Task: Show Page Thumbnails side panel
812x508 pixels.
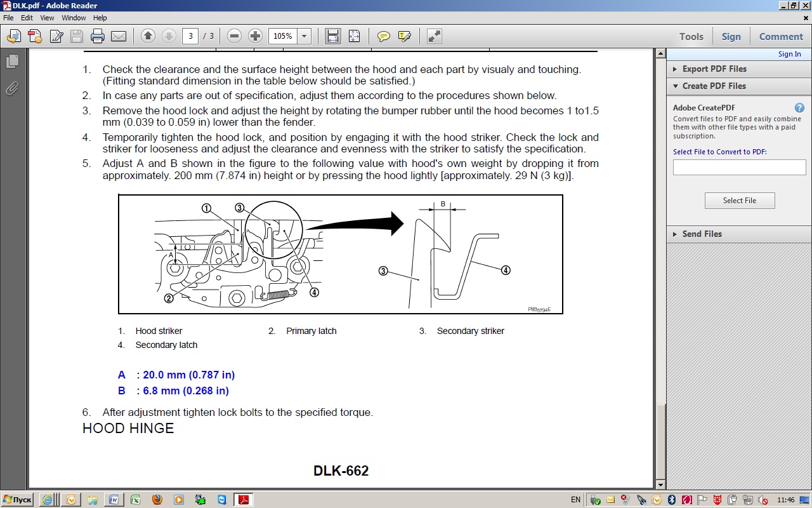Action: click(12, 62)
